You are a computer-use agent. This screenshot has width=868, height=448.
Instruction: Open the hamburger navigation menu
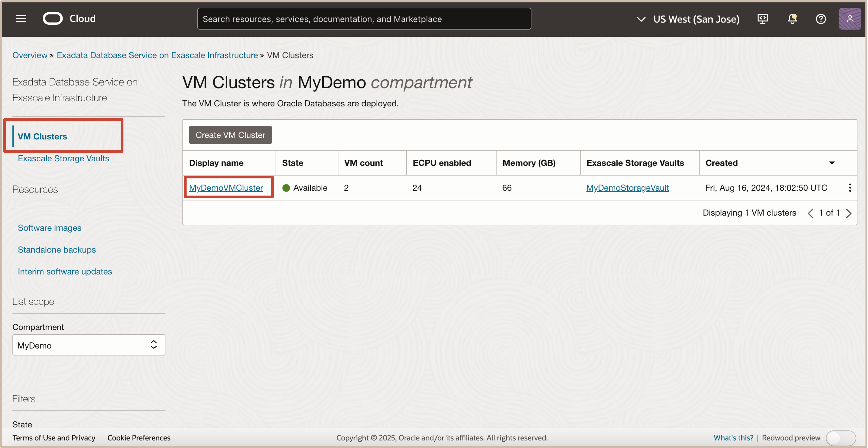pyautogui.click(x=21, y=19)
